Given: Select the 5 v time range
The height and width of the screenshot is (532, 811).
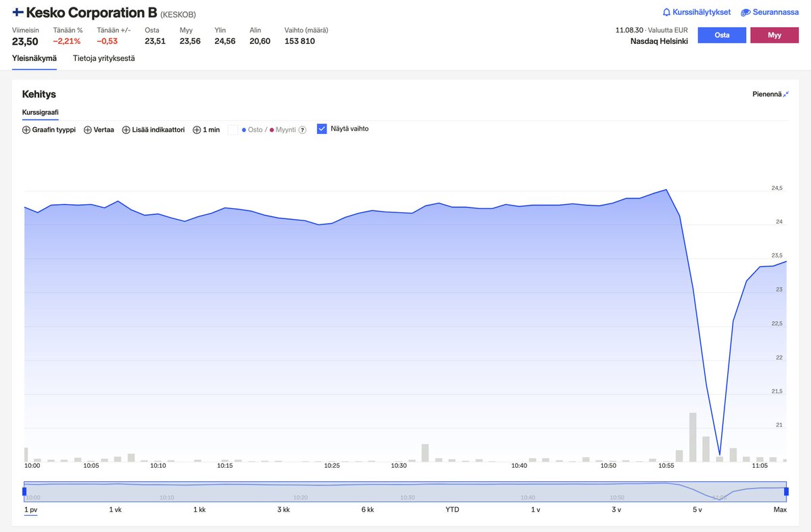Looking at the screenshot, I should click(x=697, y=510).
